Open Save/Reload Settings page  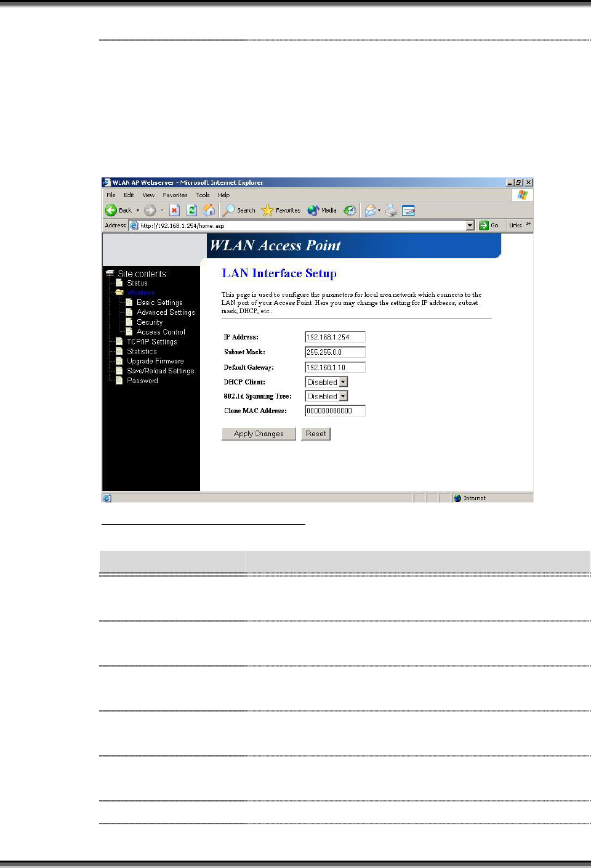(x=161, y=371)
